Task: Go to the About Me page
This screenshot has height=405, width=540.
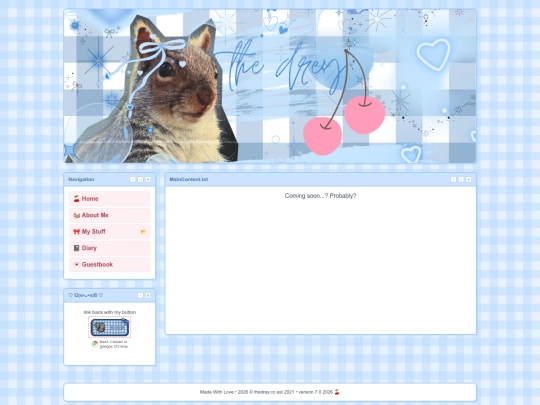Action: click(x=110, y=215)
